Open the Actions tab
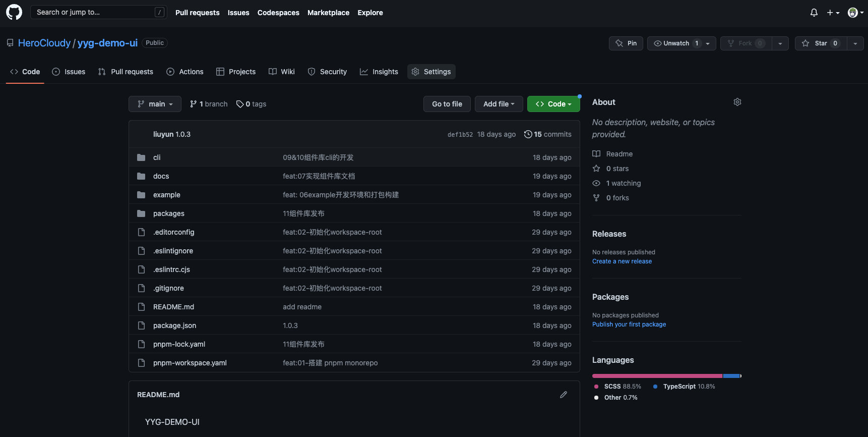Screen dimensions: 868x437 (185, 72)
